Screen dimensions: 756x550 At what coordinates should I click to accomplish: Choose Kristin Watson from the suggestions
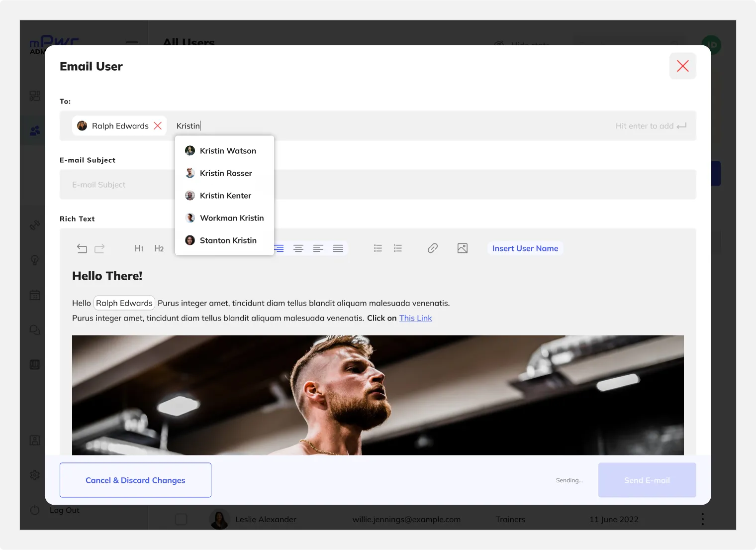click(x=224, y=151)
